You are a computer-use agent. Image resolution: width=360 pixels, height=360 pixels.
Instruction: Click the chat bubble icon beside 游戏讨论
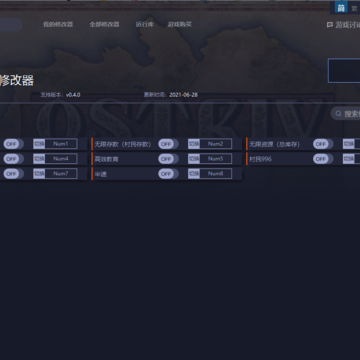coord(330,25)
